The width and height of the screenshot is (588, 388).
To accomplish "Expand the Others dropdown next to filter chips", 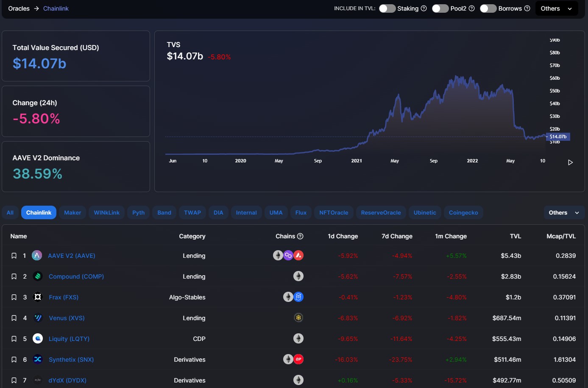I will tap(564, 212).
